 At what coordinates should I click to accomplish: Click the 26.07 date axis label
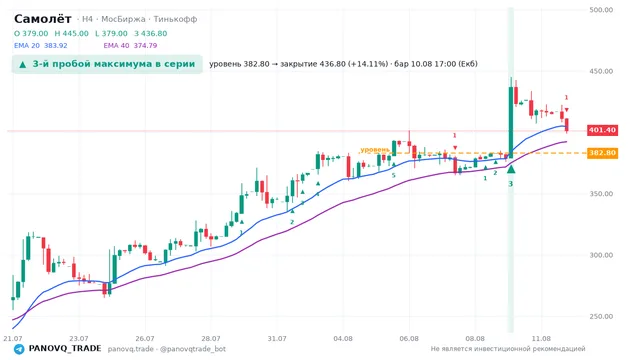pos(145,338)
